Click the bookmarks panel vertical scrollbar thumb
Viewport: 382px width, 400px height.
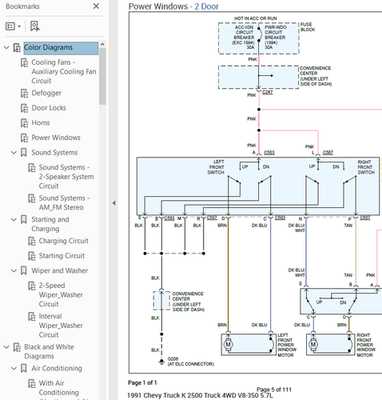102,76
